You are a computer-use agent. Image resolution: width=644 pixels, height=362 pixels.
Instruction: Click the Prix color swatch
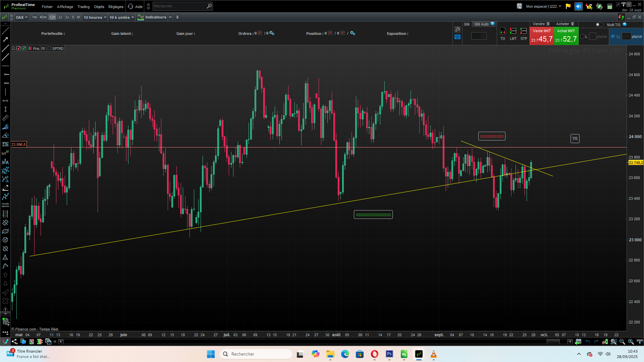tap(30, 49)
